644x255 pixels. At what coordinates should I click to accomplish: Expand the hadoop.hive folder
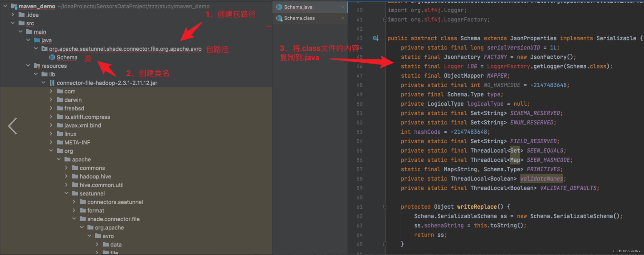[66, 176]
